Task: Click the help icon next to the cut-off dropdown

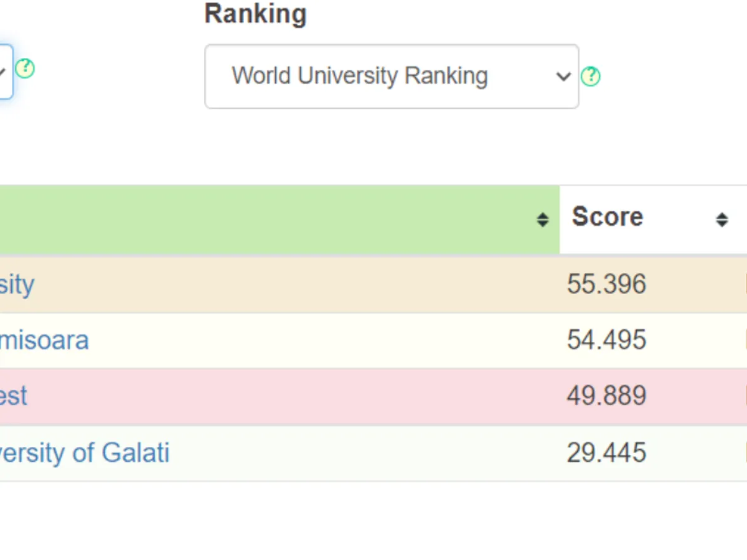Action: click(25, 68)
